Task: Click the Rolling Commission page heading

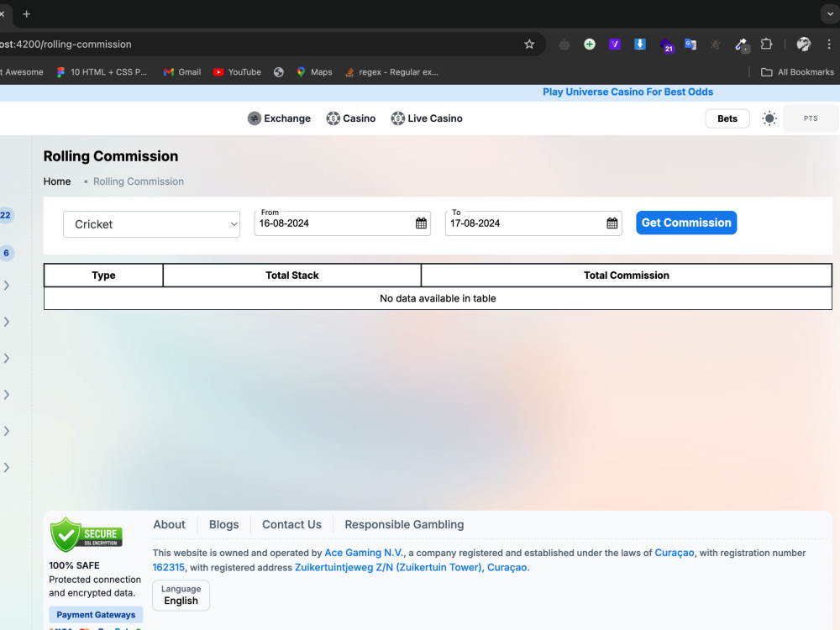Action: [111, 156]
